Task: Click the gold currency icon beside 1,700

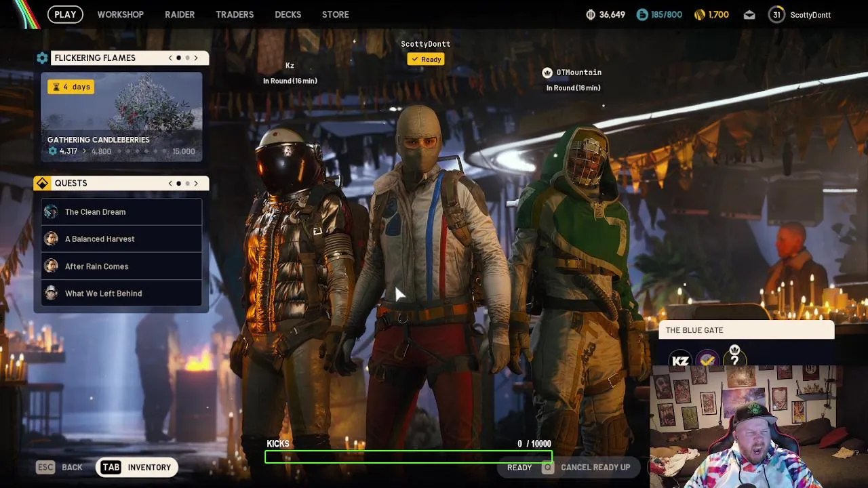Action: point(700,14)
